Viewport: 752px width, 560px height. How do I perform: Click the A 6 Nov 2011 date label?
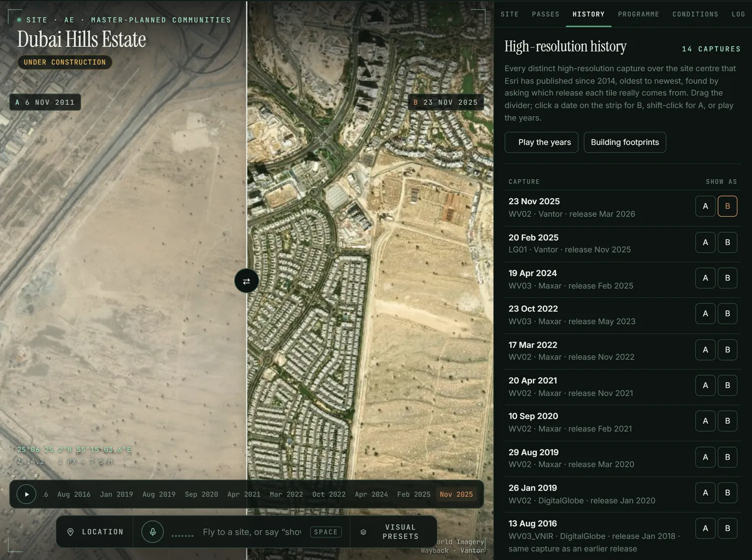pos(45,102)
